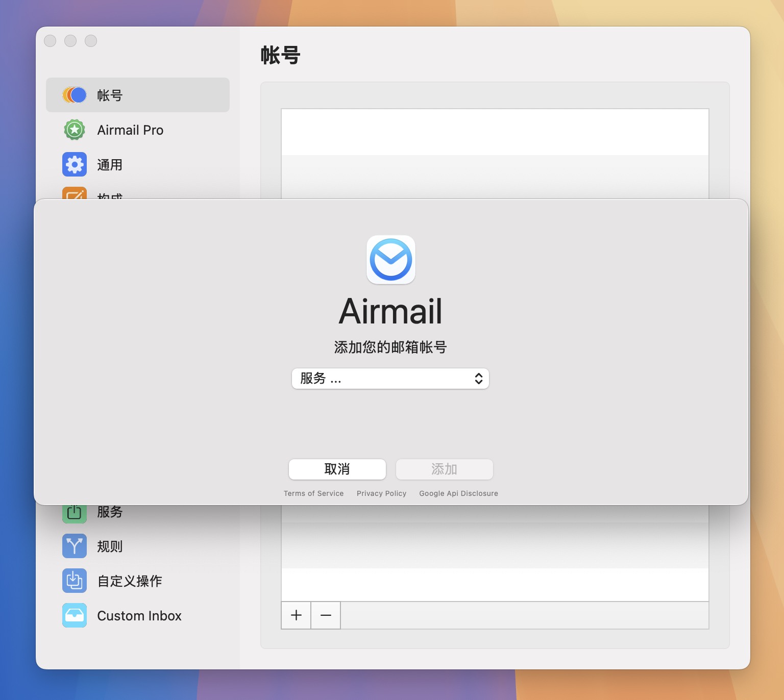Click the plus button to add an account
Image resolution: width=784 pixels, height=700 pixels.
296,615
